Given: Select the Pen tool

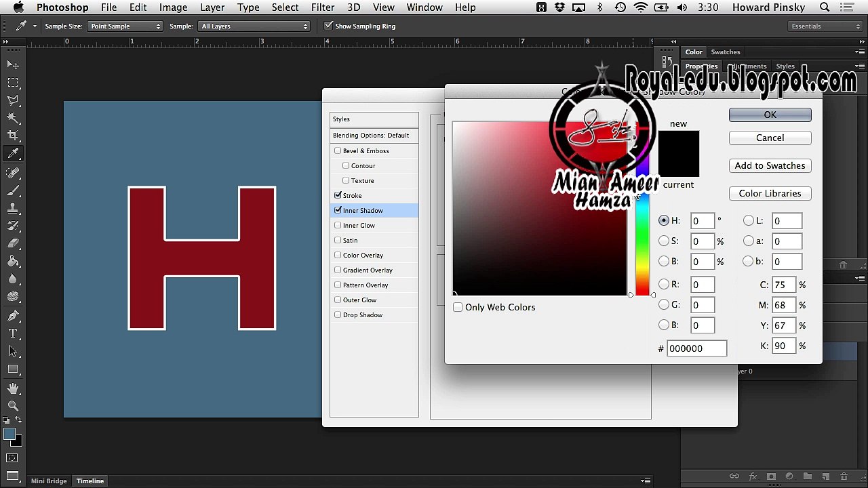Looking at the screenshot, I should 13,316.
